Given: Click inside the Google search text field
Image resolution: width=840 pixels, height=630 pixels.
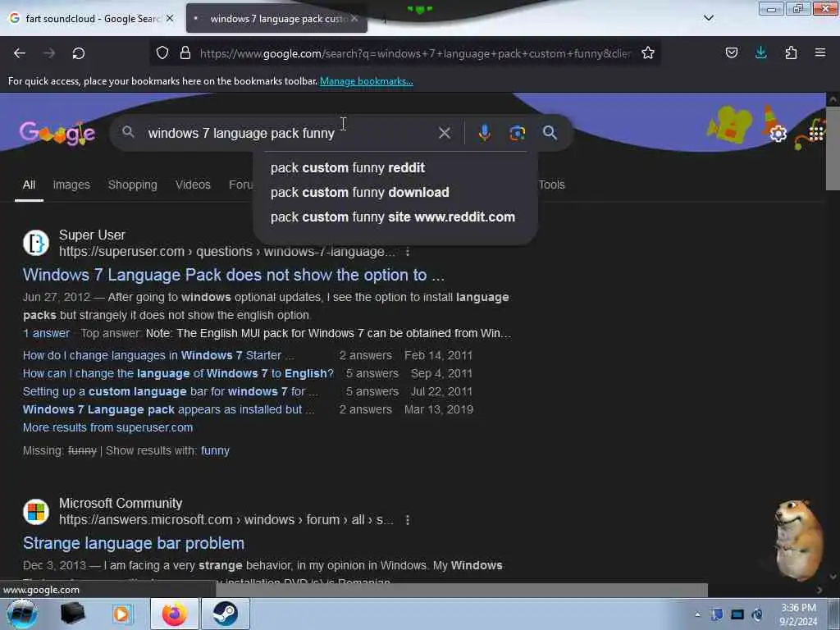Looking at the screenshot, I should click(x=290, y=133).
